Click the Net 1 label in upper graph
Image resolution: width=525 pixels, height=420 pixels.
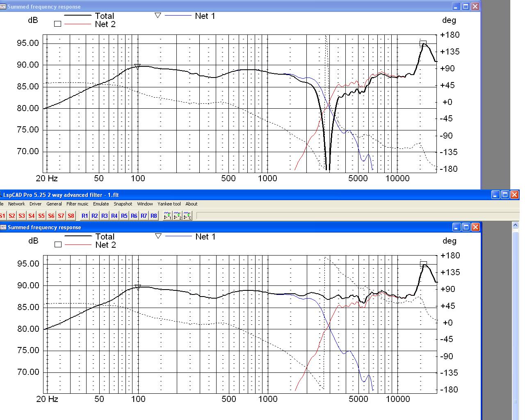point(205,16)
